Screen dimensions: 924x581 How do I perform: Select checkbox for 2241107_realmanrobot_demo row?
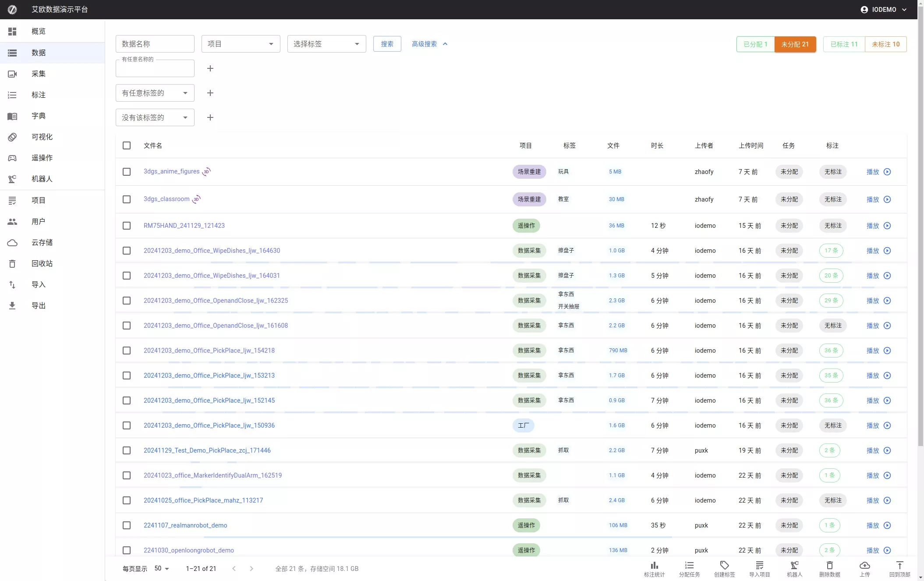pyautogui.click(x=127, y=525)
